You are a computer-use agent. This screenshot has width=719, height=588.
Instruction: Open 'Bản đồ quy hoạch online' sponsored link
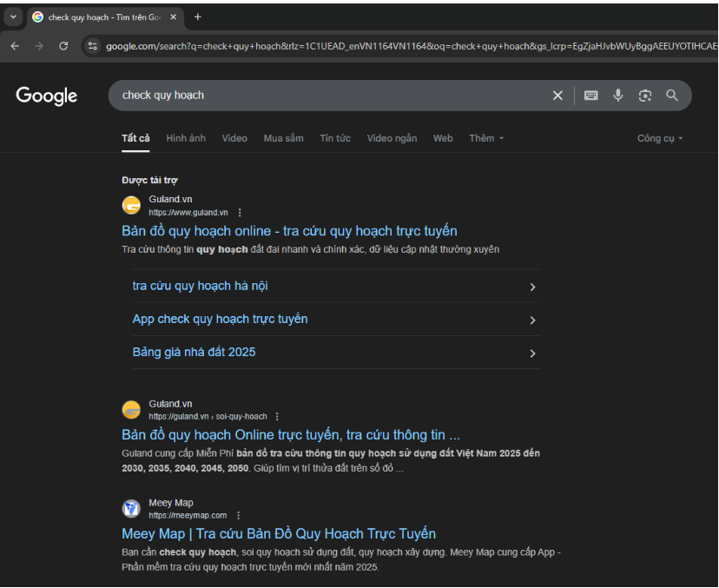[x=289, y=231]
